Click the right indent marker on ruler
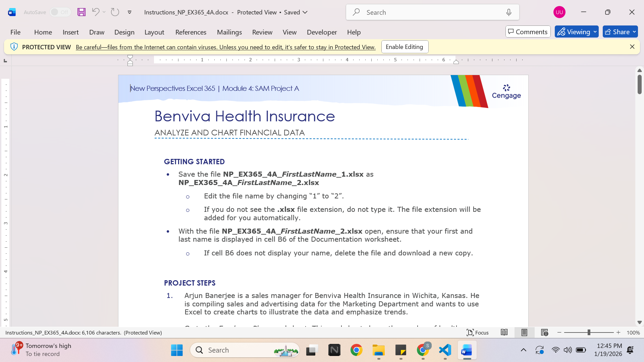Image resolution: width=644 pixels, height=362 pixels. click(456, 62)
